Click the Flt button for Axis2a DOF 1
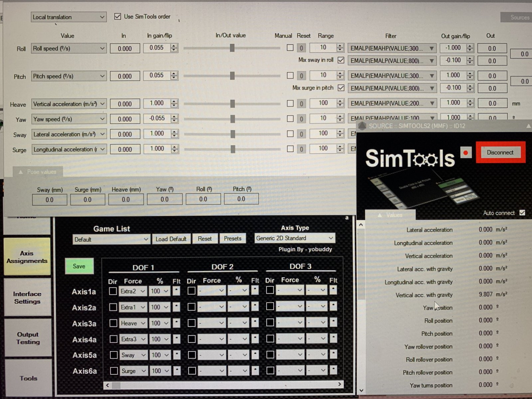Screen dimensions: 532x399 click(177, 307)
